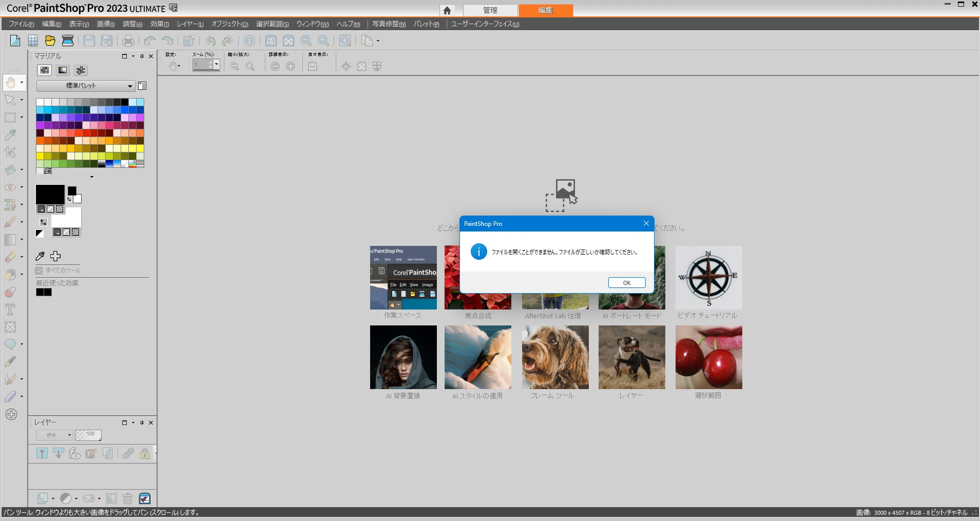Switch to the 編集 tab

[x=546, y=10]
